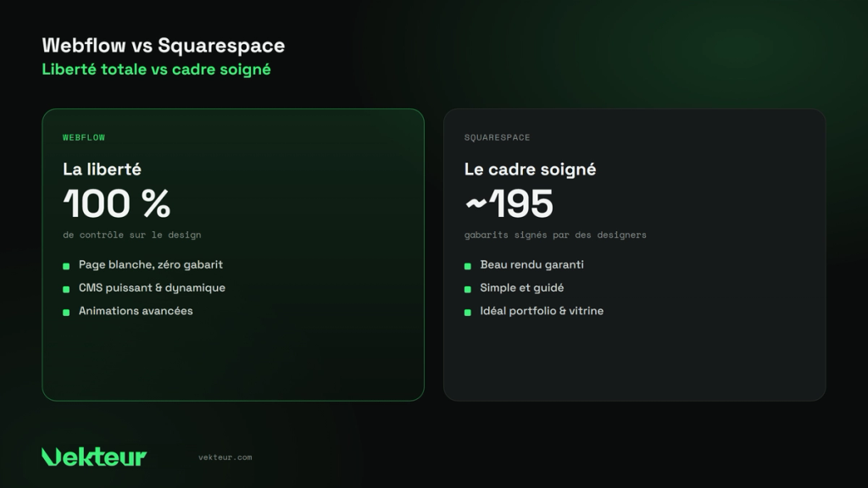Select the 'Webflow vs Squarespace' title

tap(164, 46)
